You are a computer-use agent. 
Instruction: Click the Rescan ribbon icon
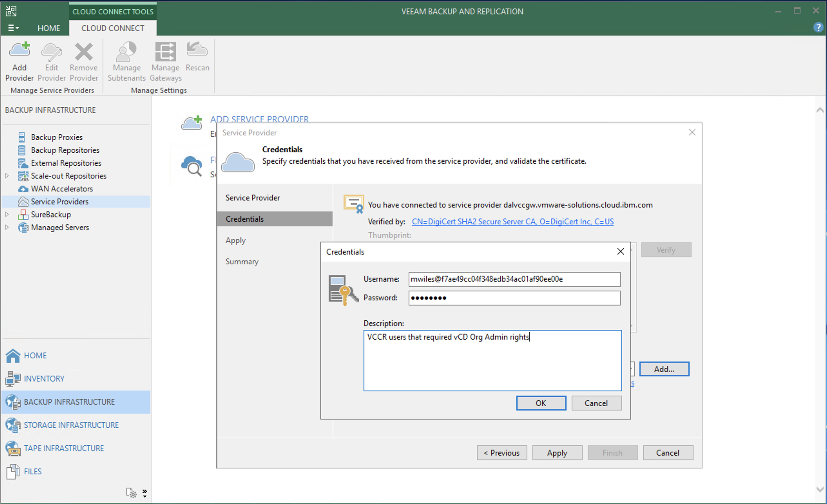pos(197,56)
